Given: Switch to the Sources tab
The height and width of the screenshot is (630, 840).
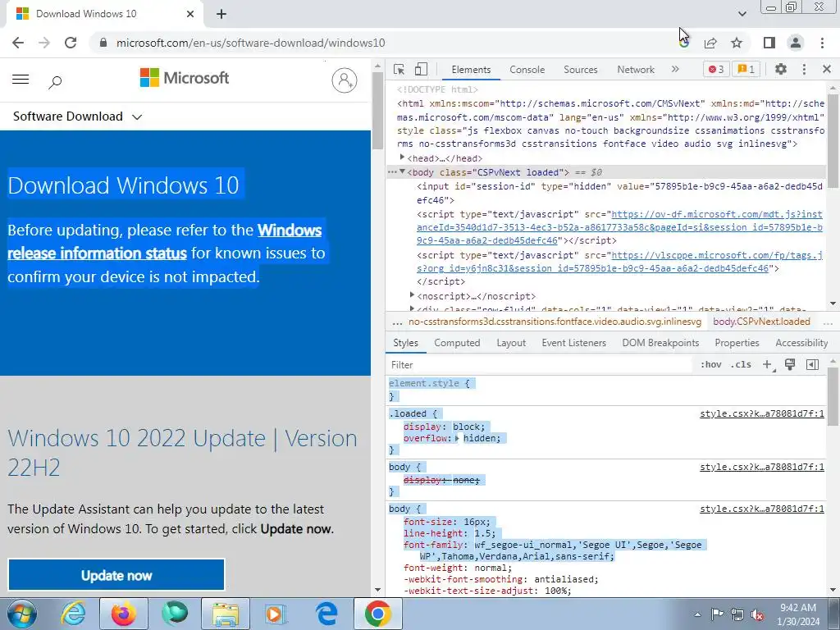Looking at the screenshot, I should click(580, 70).
